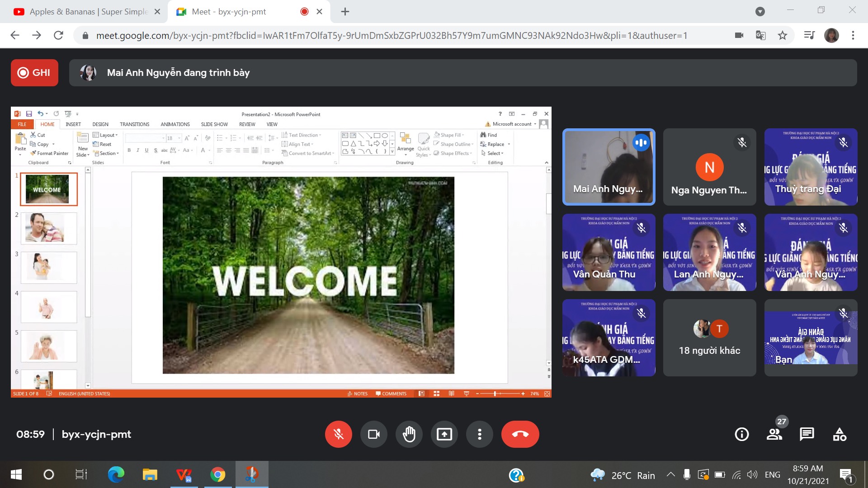
Task: Open File Explorer from taskbar
Action: (x=150, y=474)
